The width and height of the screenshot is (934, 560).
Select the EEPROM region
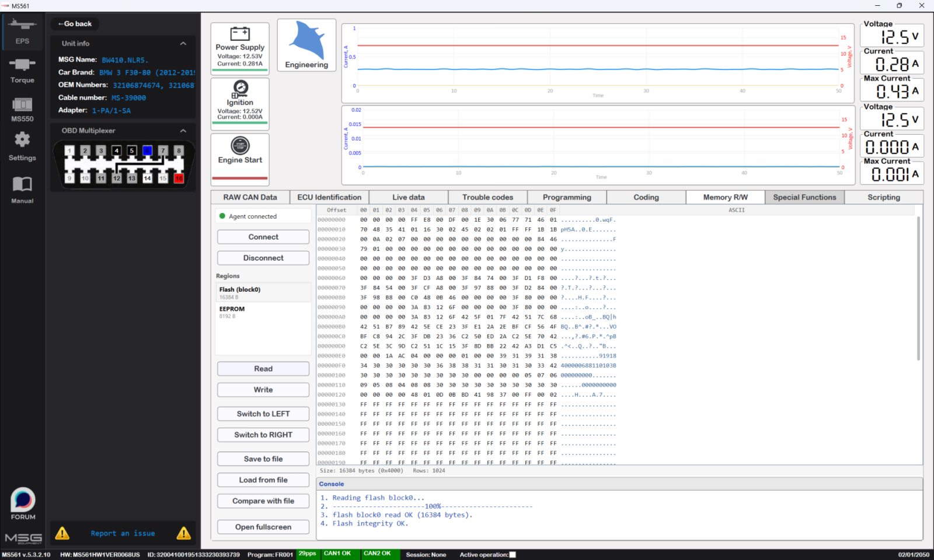pos(263,312)
